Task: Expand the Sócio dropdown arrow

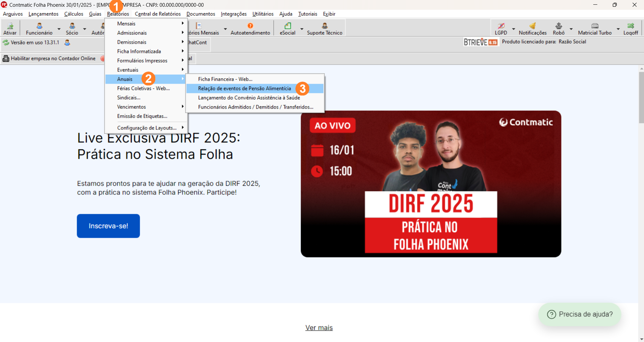Action: (85, 29)
